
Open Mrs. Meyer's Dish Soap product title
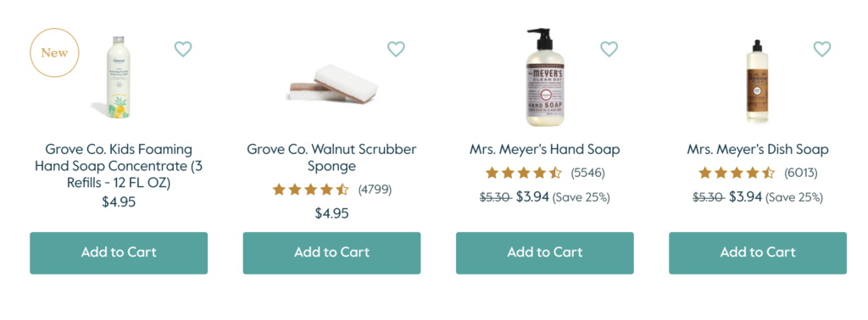(x=758, y=149)
